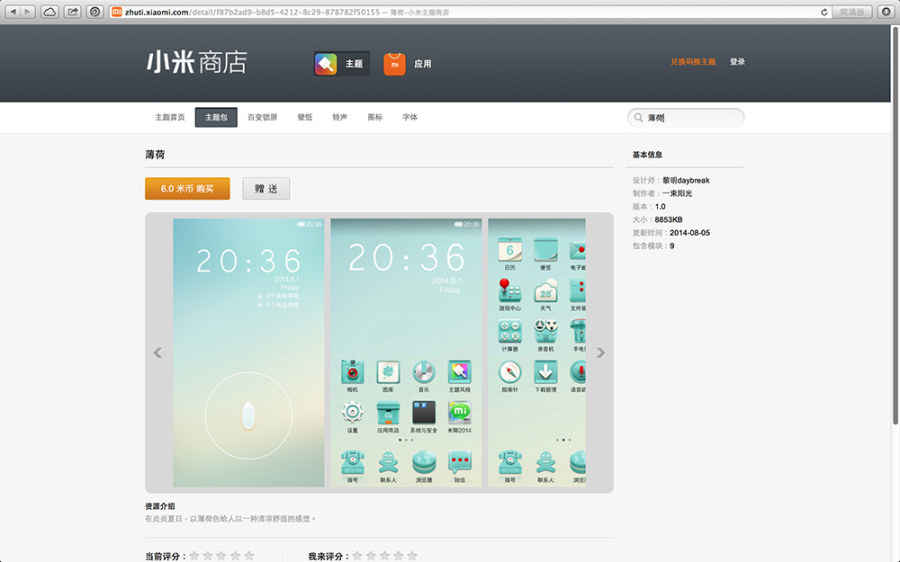Rate two stars under 我来评分

pos(371,556)
